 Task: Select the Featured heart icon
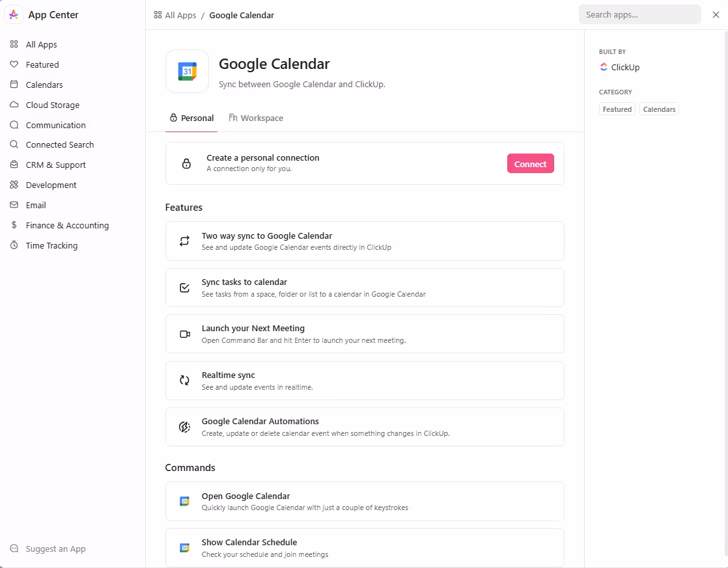14,64
